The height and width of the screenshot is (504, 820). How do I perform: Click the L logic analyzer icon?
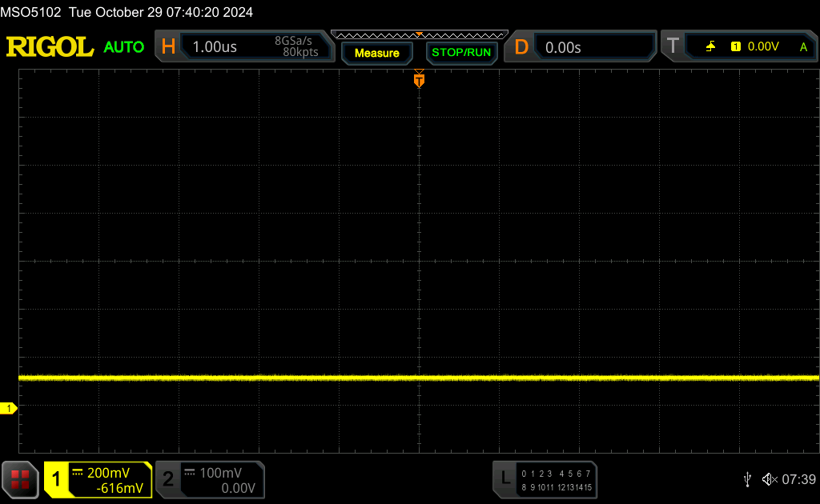point(504,479)
